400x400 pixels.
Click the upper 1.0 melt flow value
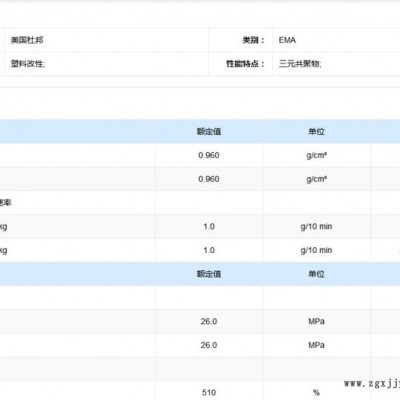coord(209,226)
